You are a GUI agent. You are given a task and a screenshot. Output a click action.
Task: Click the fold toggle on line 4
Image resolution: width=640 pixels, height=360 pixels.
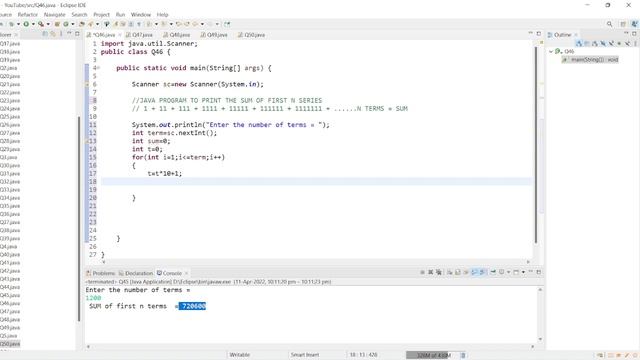point(98,68)
